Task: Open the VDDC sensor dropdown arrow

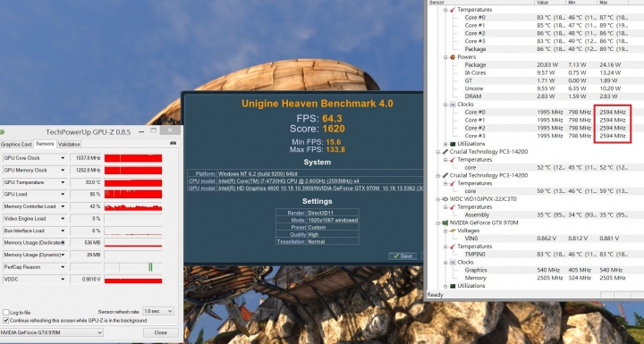Action: pyautogui.click(x=63, y=279)
